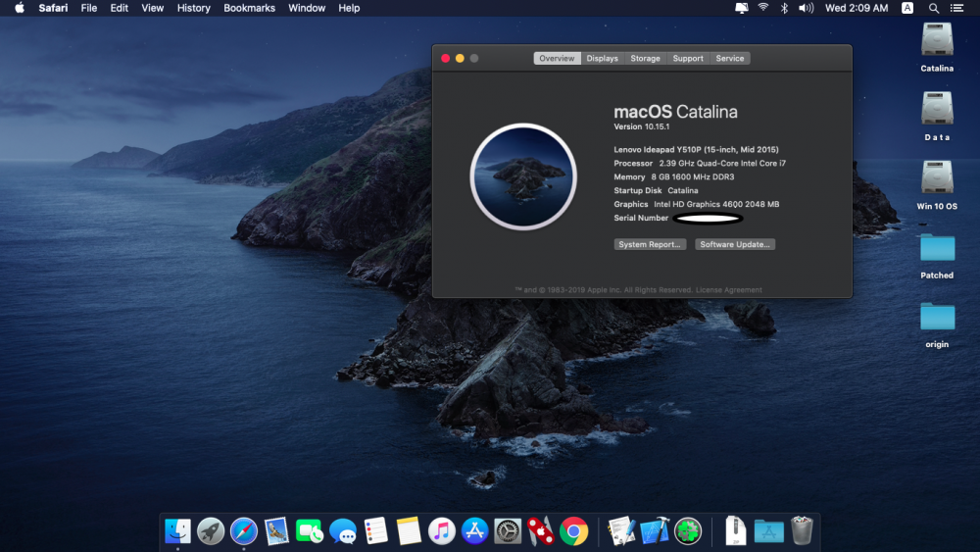Image resolution: width=980 pixels, height=552 pixels.
Task: Open Reminders list icon in Dock
Action: (x=375, y=531)
